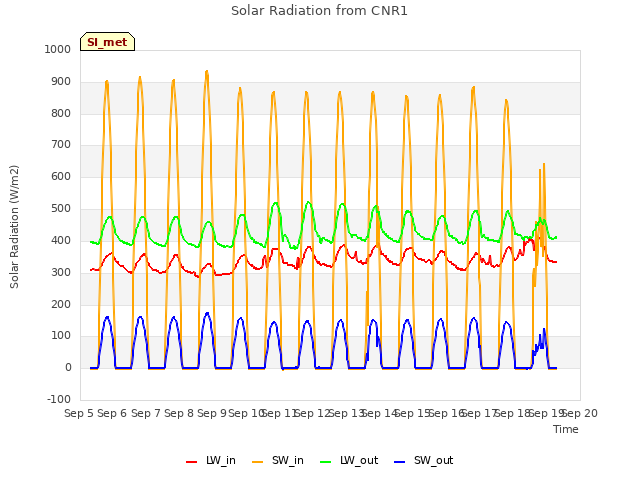The height and width of the screenshot is (480, 640).
Task: Click the Solar Radiation (W/m2) axis title
Action: [x=14, y=227]
